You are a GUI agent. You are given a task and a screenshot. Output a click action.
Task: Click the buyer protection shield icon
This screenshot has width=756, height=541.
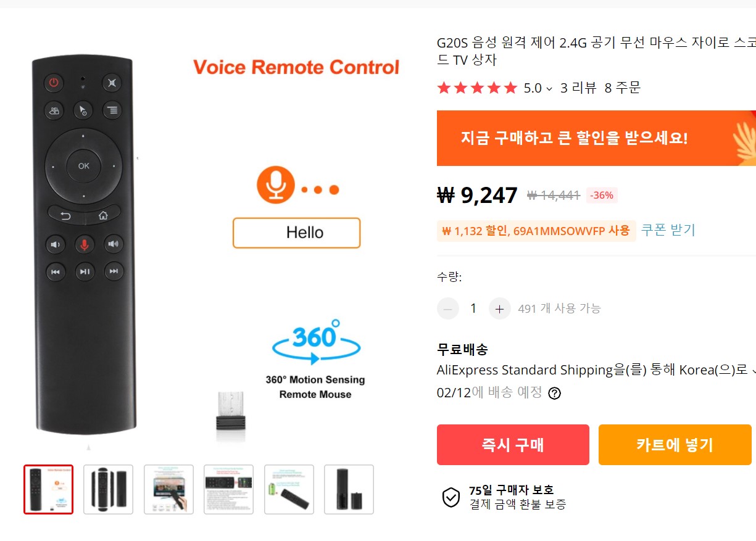pos(451,497)
